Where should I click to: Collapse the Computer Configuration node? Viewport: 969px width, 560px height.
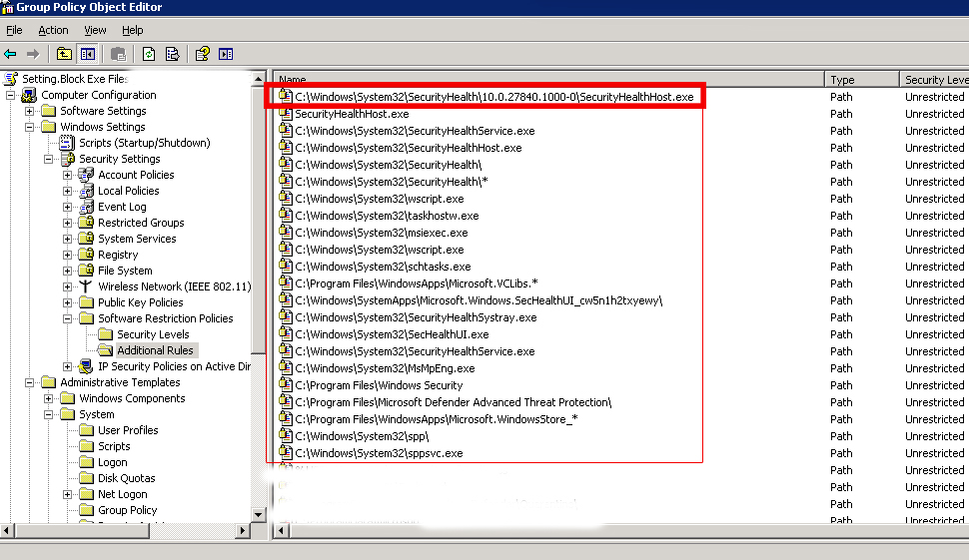point(11,95)
